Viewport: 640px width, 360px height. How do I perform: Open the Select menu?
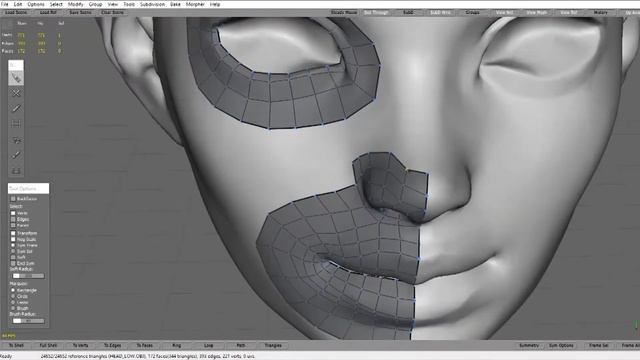(56, 4)
